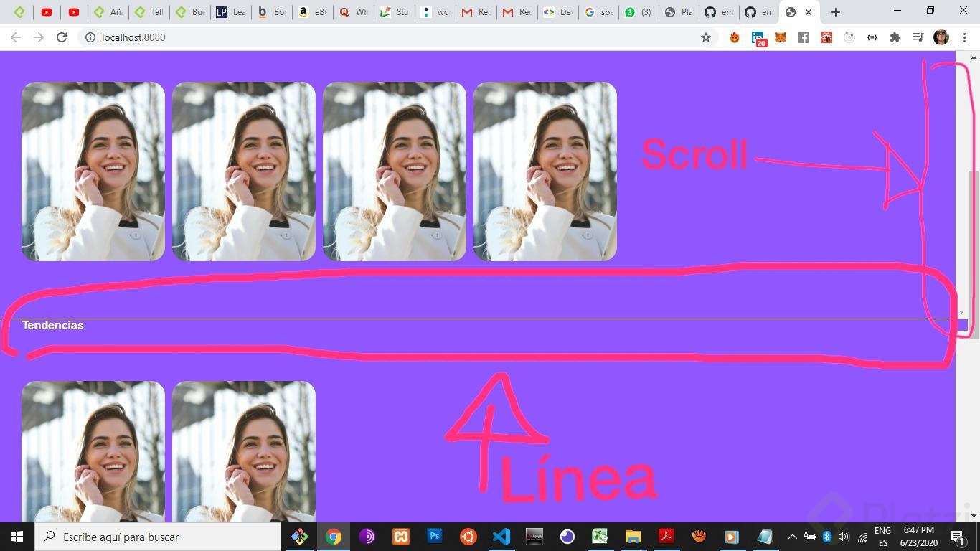Open the purple spiral taskbar app

click(x=367, y=537)
